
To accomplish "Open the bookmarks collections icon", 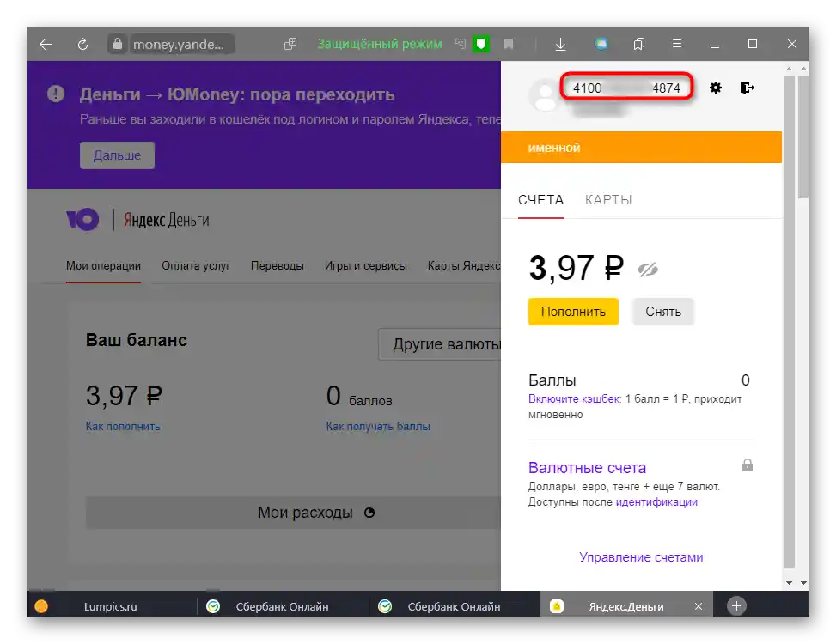I will pos(638,44).
